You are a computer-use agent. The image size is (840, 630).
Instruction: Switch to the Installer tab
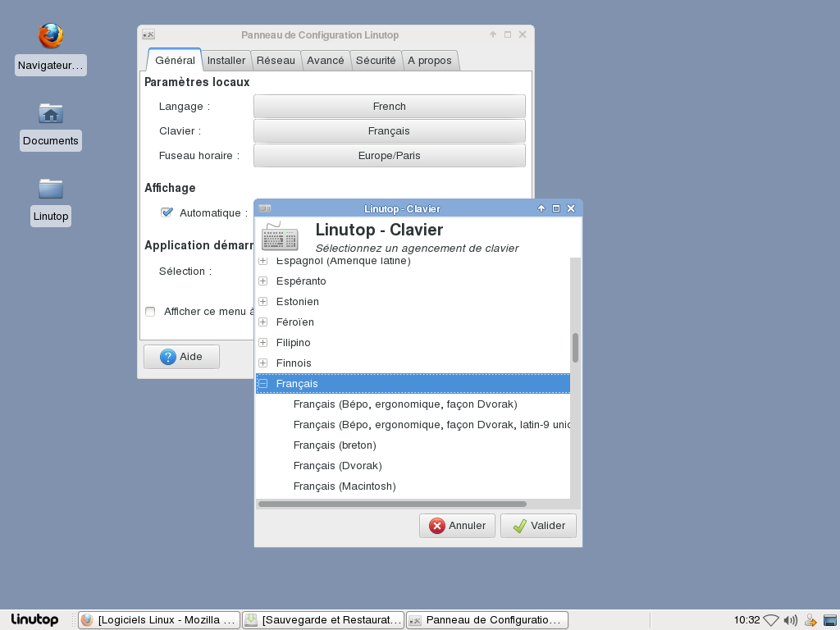(226, 61)
